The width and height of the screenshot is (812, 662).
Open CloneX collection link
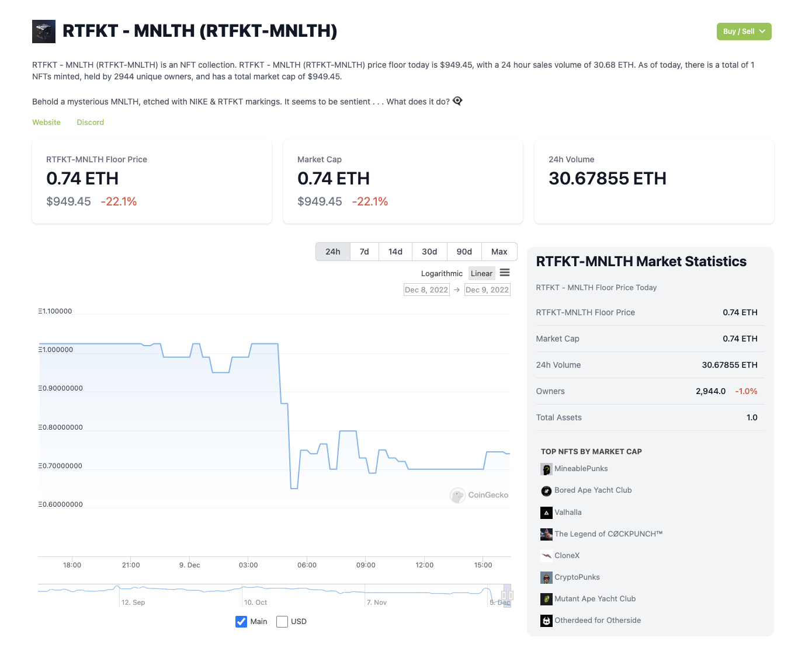pos(567,556)
